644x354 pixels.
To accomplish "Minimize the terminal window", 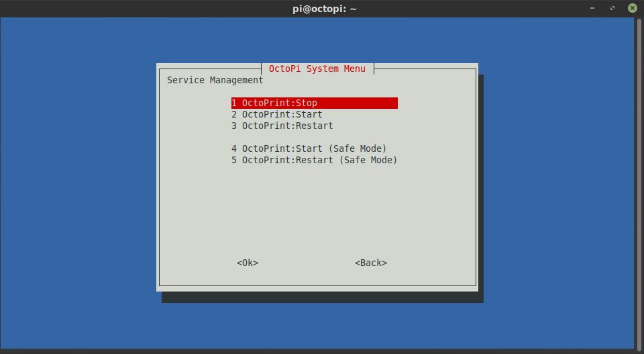I will coord(592,8).
